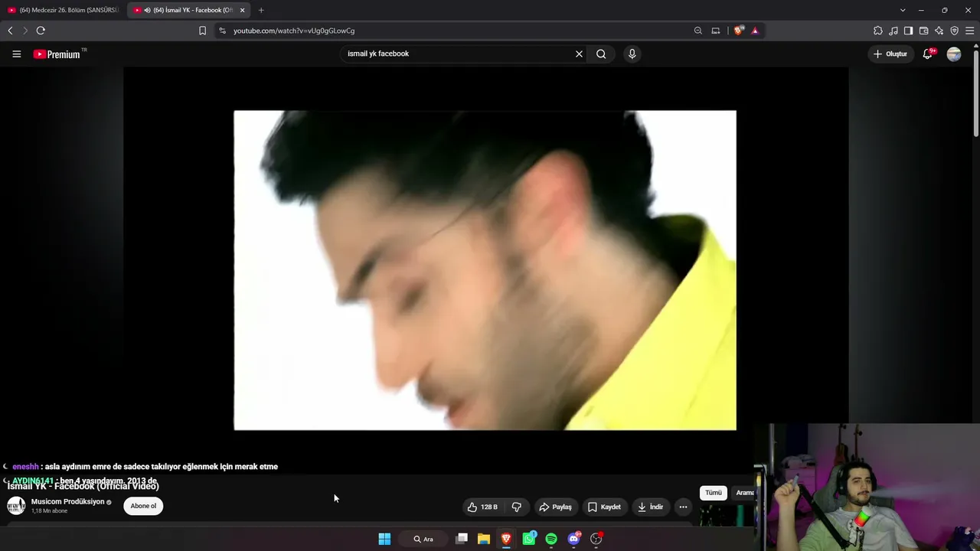This screenshot has width=980, height=551.
Task: Switch to Brave browser on the taskbar
Action: tap(506, 539)
